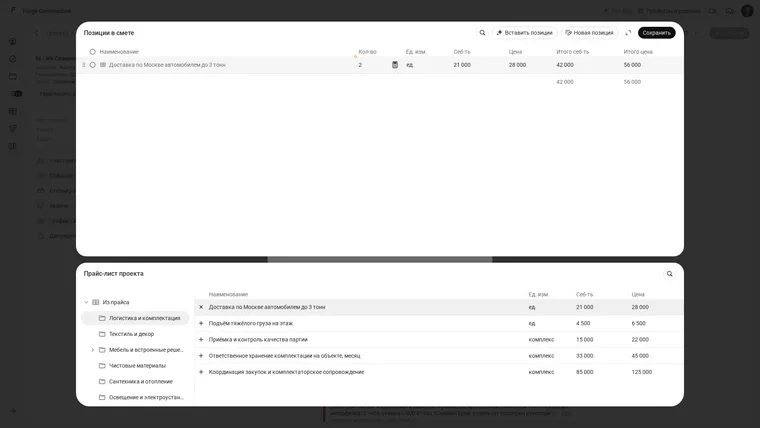Screen dimensions: 760x428
Task: Click the 42 000 total cost in estimate row
Action: pyautogui.click(x=565, y=65)
